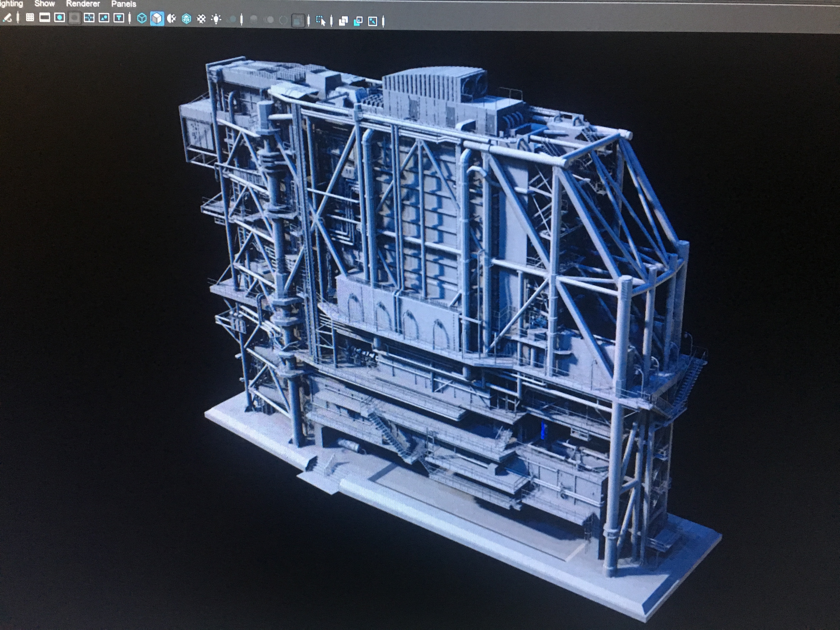Screen dimensions: 840x630
Task: Open the Panels menu
Action: click(x=123, y=4)
